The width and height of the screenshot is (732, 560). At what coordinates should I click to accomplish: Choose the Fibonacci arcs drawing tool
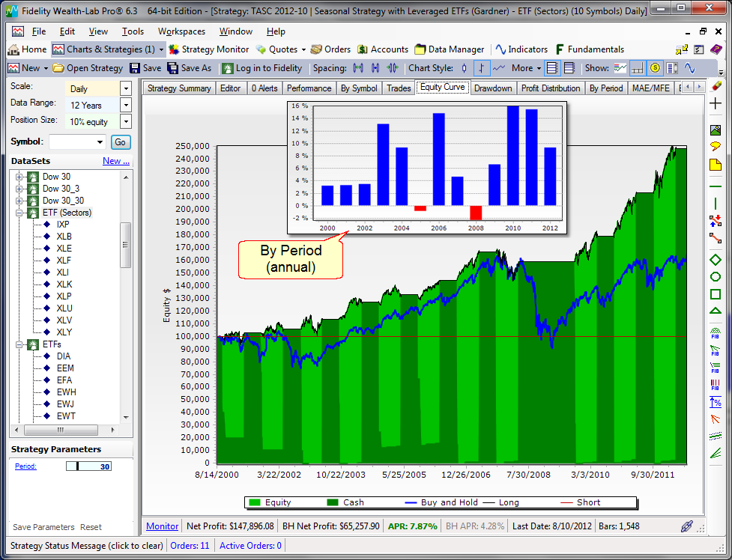point(716,332)
